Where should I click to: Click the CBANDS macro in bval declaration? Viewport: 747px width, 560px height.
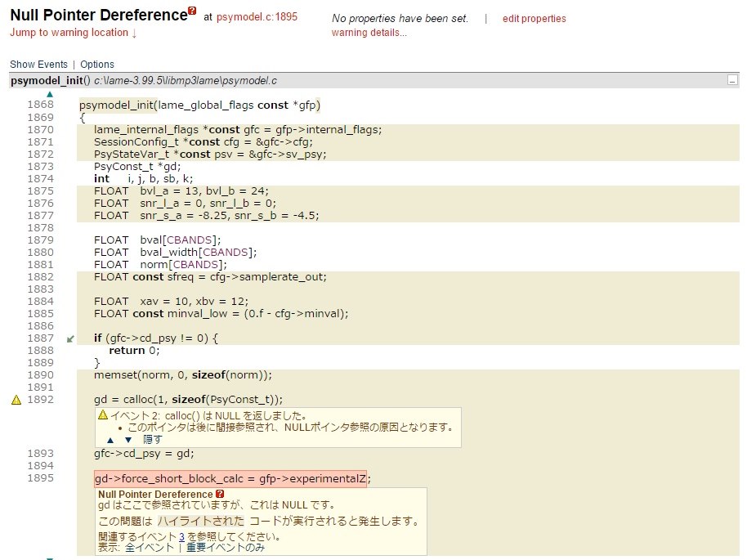189,240
